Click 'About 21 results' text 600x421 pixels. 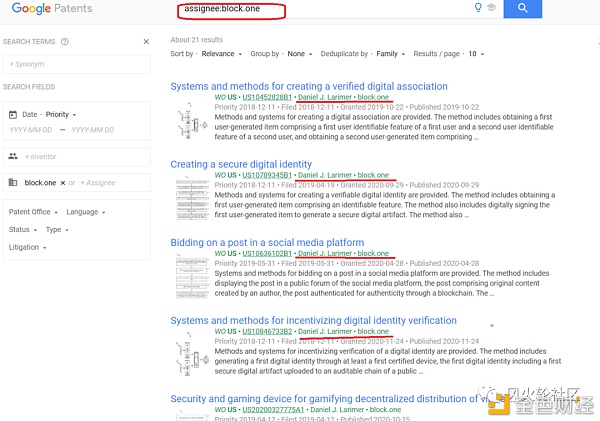click(197, 40)
